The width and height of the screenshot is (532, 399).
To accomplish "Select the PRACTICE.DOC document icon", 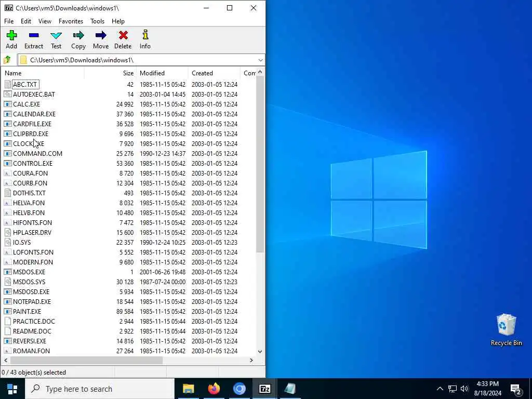I will [x=8, y=321].
